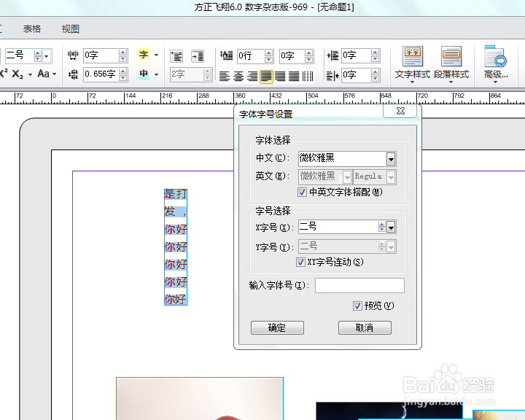
Task: Click the selected text line 发，
Action: click(176, 211)
